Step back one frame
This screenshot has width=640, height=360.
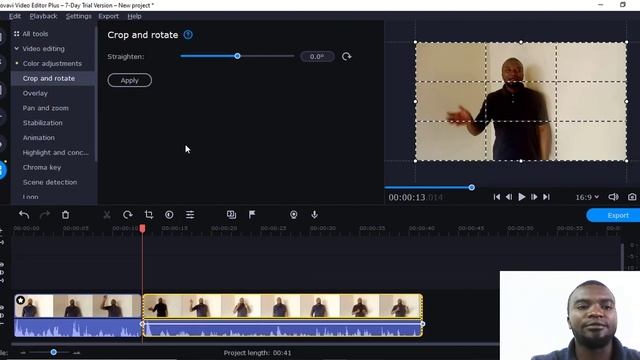pos(509,197)
